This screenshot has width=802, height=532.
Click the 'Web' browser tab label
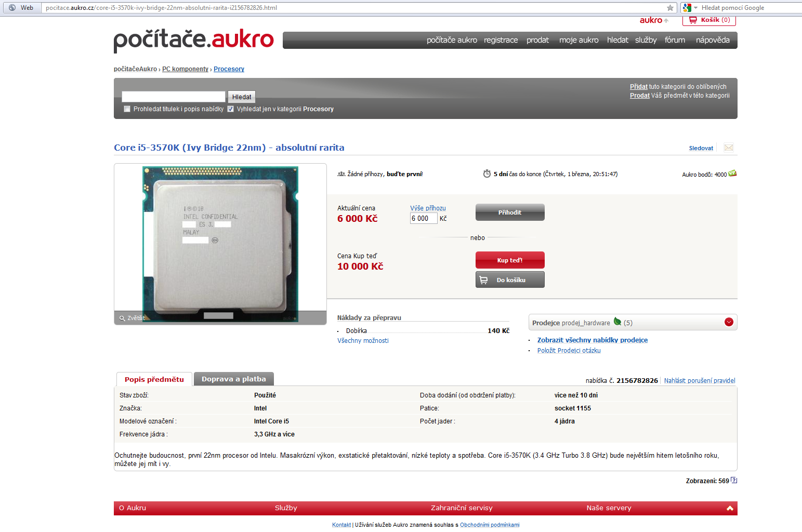27,8
